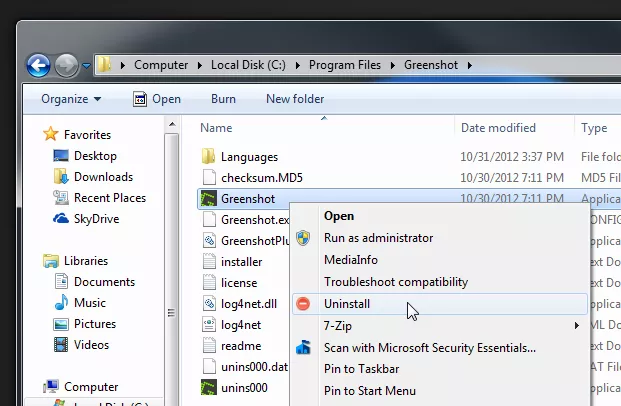Viewport: 621px width, 406px height.
Task: Click the Greenshot application icon
Action: 209,198
